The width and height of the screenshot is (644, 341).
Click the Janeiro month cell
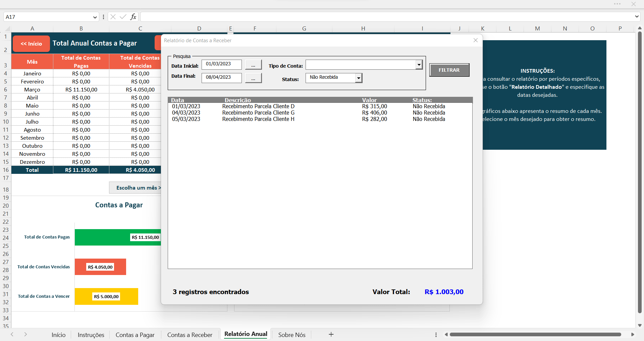(32, 73)
